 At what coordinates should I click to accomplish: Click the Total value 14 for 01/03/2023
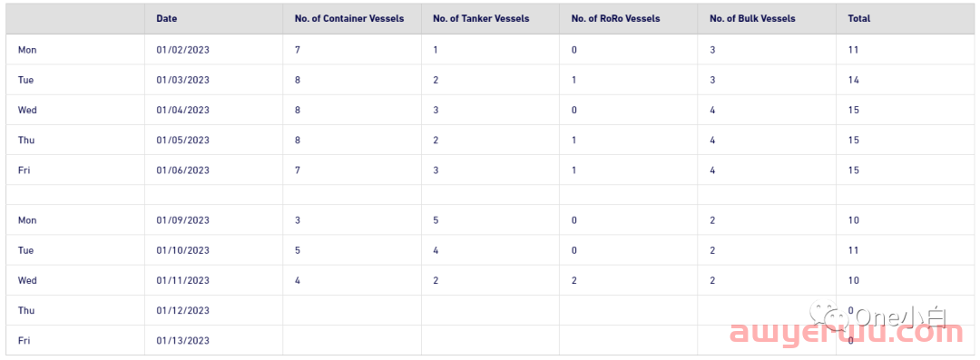[x=854, y=80]
